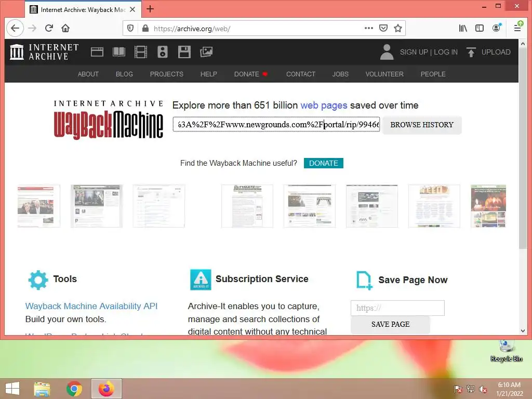532x399 pixels.
Task: Open the ABOUT menu item
Action: pos(88,74)
